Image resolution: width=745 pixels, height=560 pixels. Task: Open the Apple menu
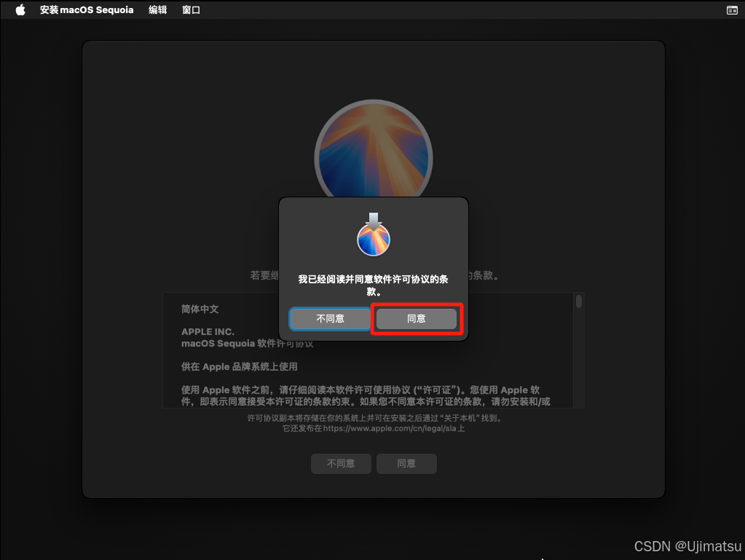[x=20, y=10]
